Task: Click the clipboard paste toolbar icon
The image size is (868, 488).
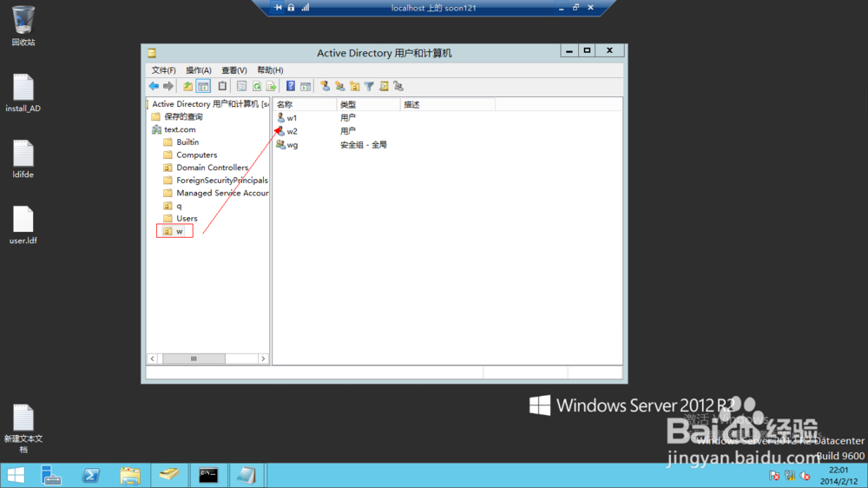Action: 222,87
